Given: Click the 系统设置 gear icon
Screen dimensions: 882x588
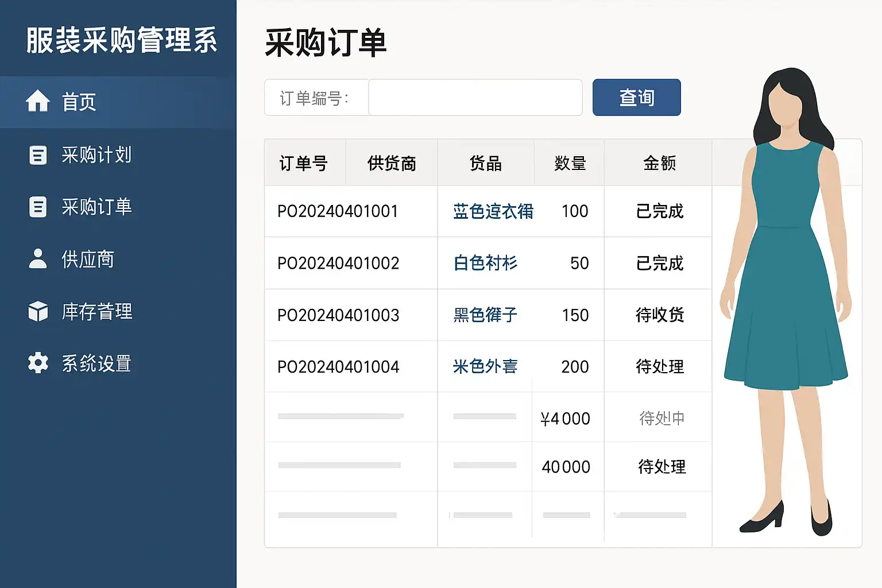Looking at the screenshot, I should [x=38, y=363].
